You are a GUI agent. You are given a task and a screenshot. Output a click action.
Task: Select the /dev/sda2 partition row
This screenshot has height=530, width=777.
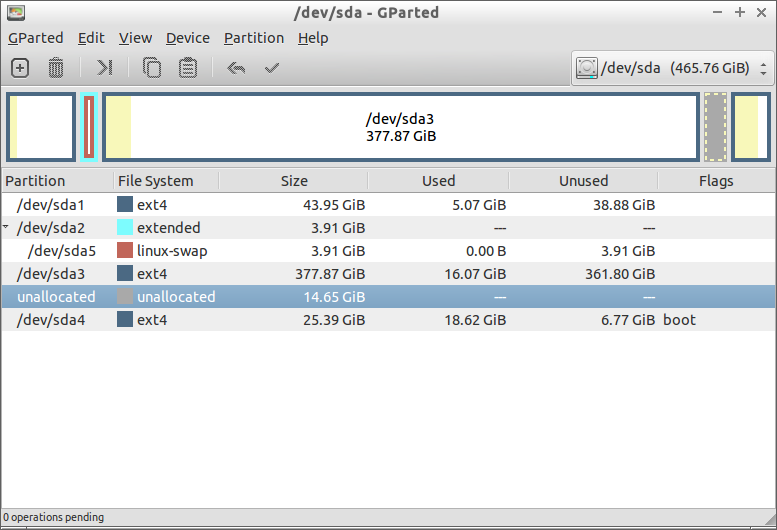coord(388,228)
